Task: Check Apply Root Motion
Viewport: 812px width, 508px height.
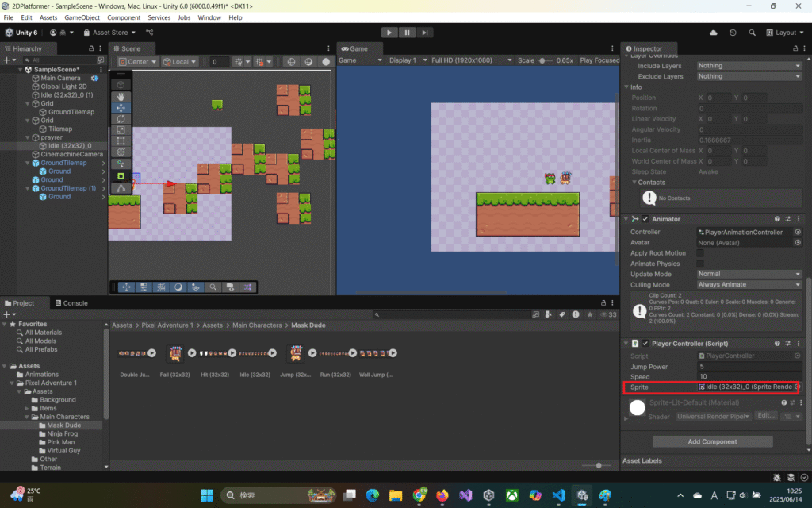Action: pyautogui.click(x=700, y=253)
